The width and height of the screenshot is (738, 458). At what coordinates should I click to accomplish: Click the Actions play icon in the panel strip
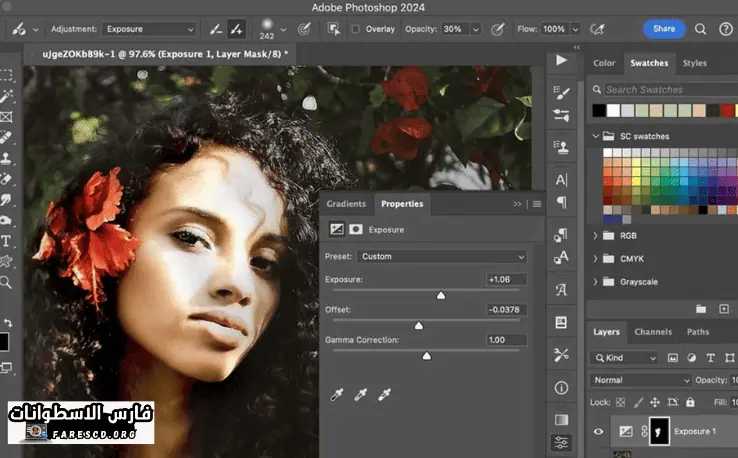(561, 61)
